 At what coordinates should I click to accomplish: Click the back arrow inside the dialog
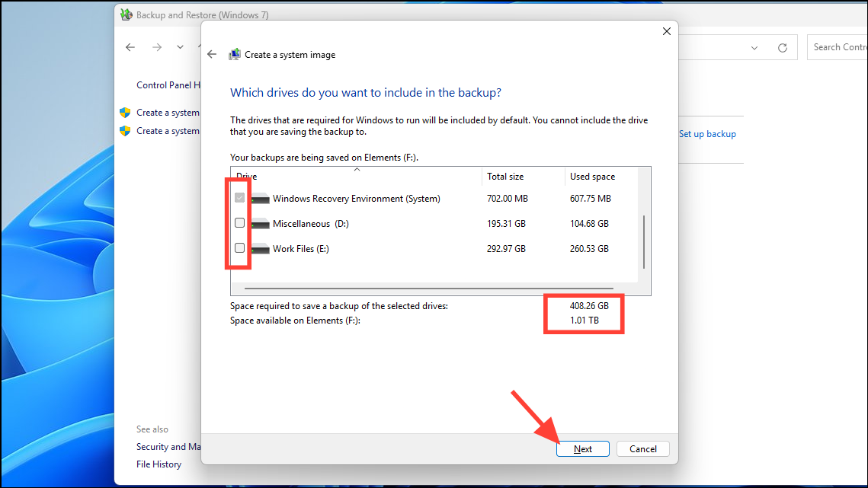coord(212,54)
